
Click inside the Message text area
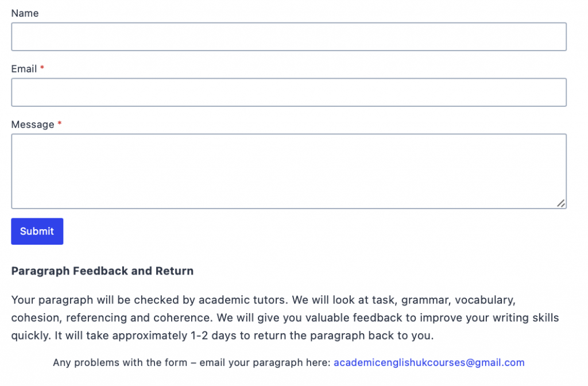[x=289, y=171]
